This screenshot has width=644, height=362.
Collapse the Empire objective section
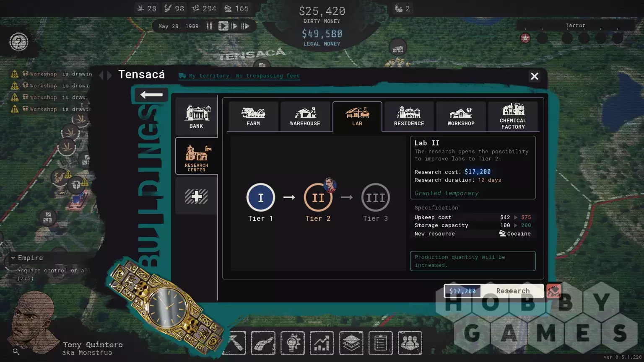(x=13, y=258)
